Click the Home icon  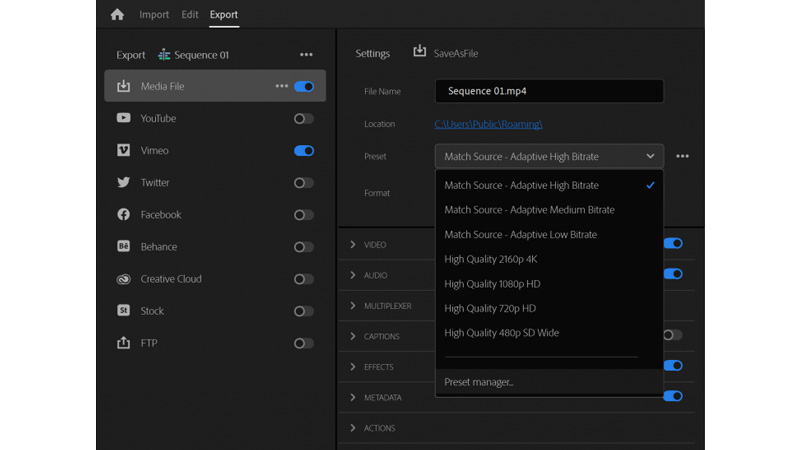coord(117,15)
